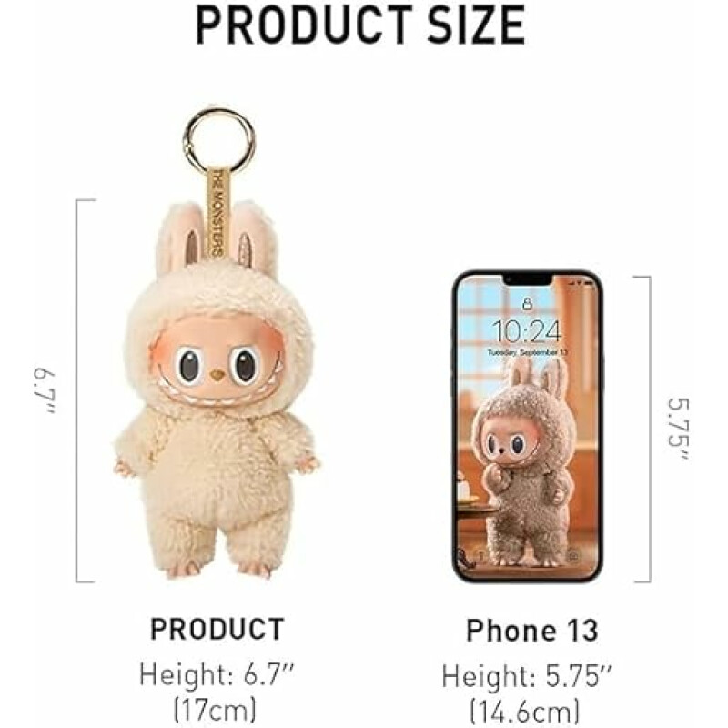Image resolution: width=728 pixels, height=728 pixels.
Task: Click the (14.6cm) measurement text
Action: coord(525,712)
